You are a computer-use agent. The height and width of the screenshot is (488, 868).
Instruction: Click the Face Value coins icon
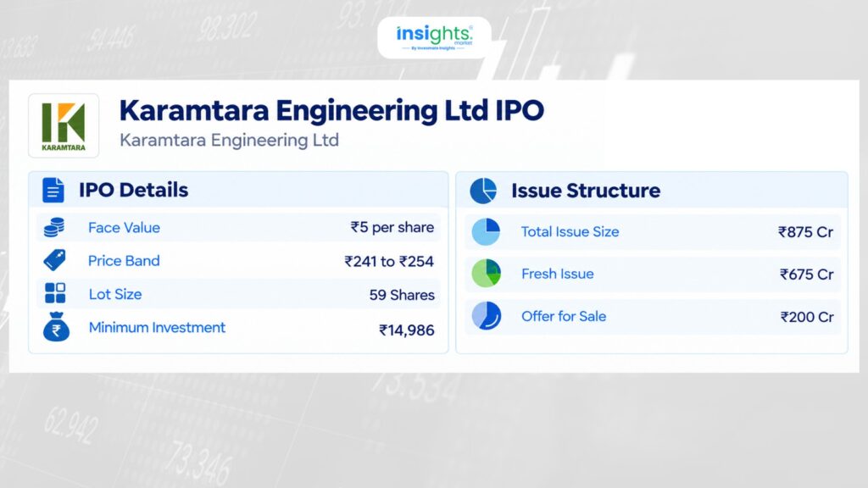click(x=54, y=227)
